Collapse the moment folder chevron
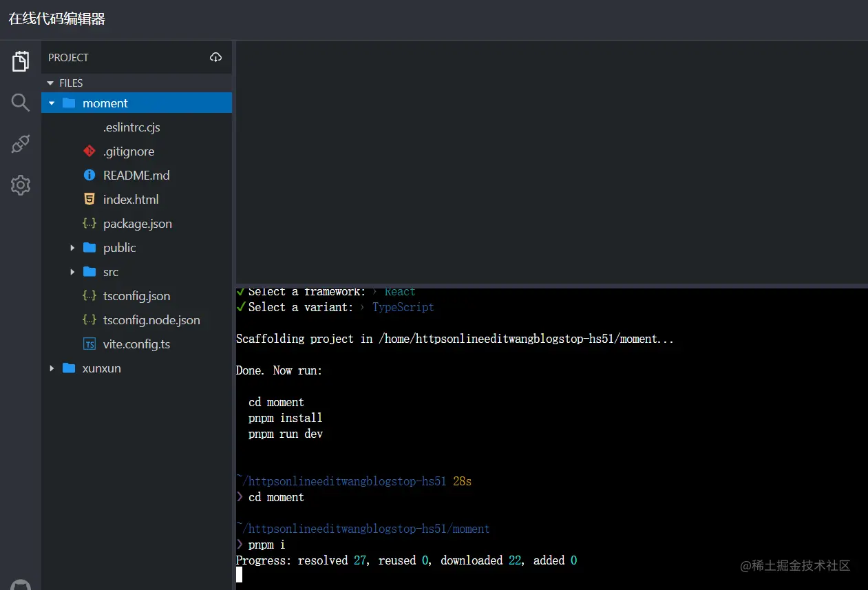 [52, 103]
